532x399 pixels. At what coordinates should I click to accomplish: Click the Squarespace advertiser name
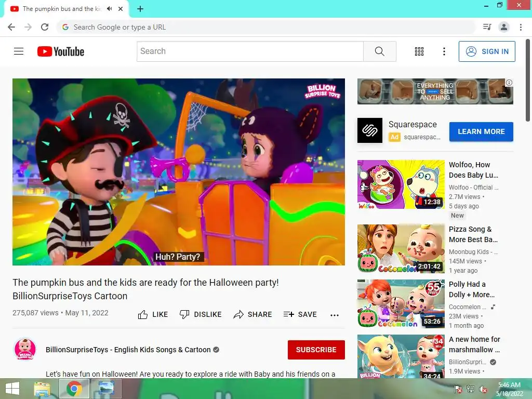tap(413, 125)
